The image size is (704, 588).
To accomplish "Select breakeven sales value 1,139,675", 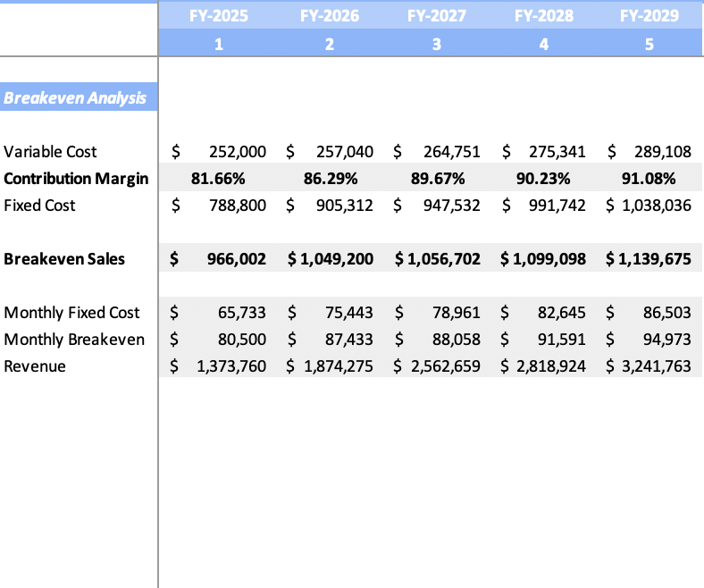I will (x=655, y=259).
